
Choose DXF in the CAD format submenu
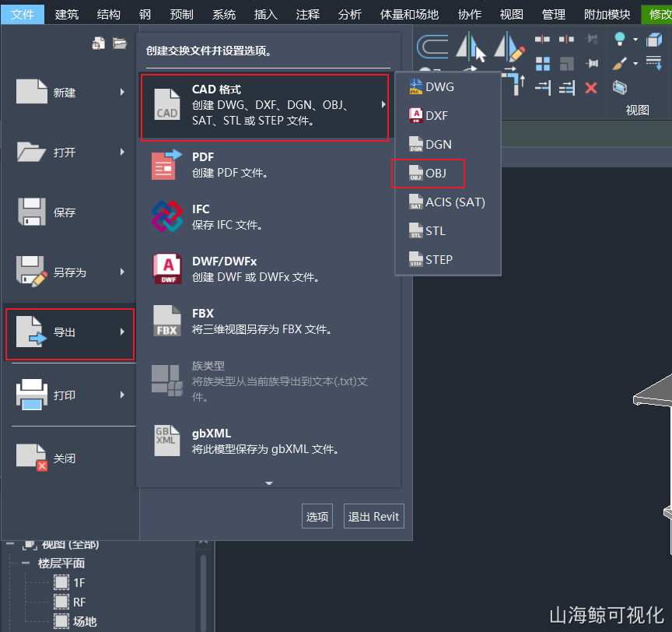click(448, 115)
